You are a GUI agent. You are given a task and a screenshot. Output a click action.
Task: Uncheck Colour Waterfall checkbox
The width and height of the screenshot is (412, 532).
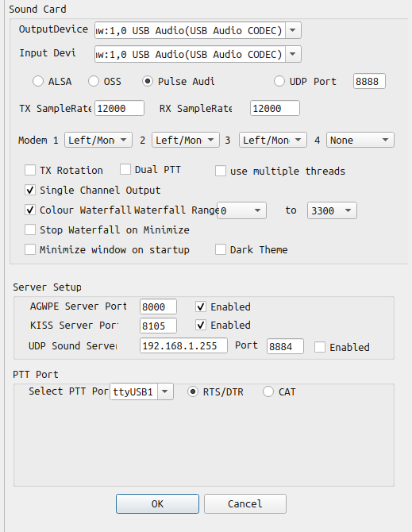[x=30, y=210]
